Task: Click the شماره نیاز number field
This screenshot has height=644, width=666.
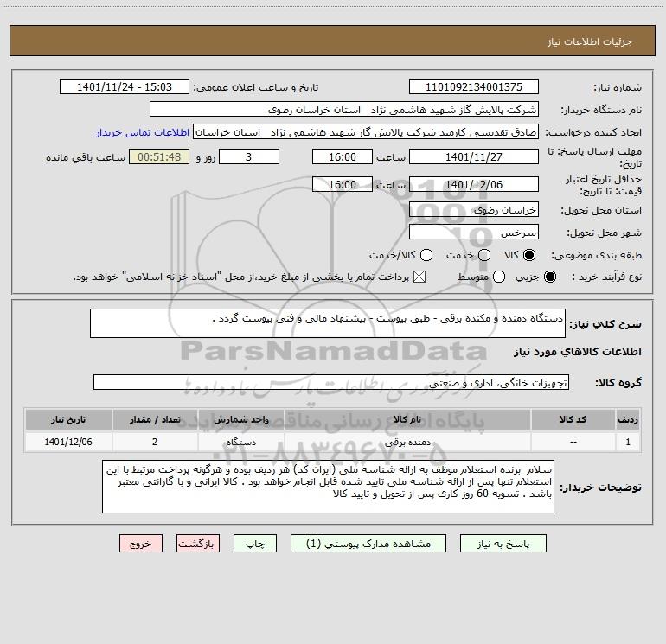Action: tap(473, 87)
